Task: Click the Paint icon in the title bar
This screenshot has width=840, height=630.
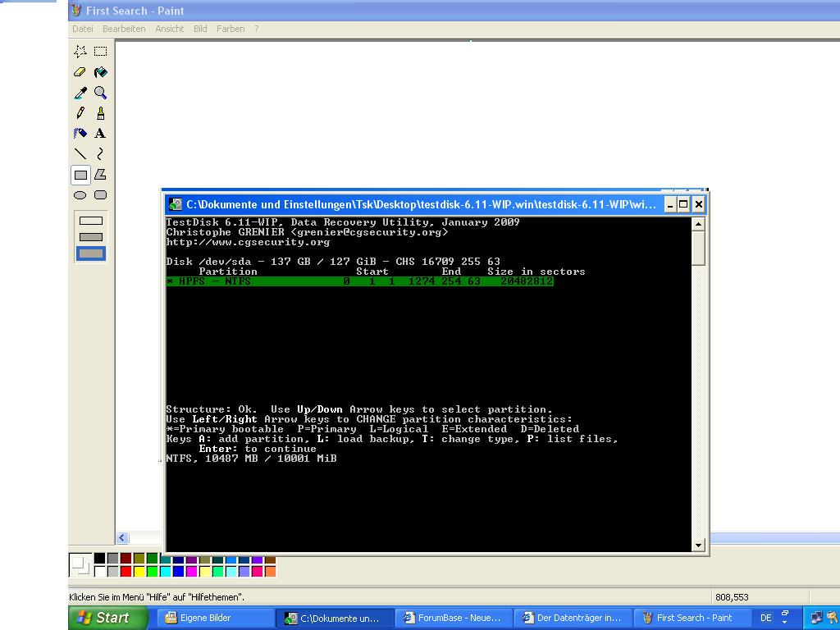Action: coord(76,10)
